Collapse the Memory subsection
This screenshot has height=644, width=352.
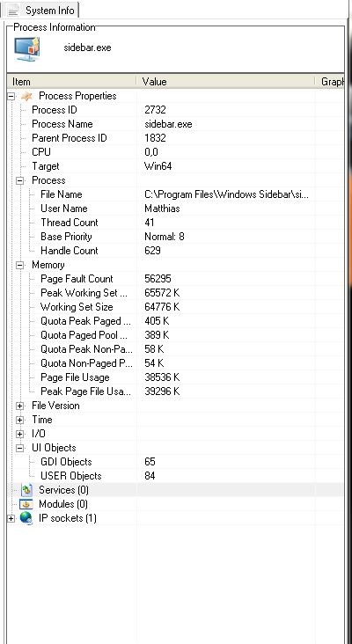(19, 266)
